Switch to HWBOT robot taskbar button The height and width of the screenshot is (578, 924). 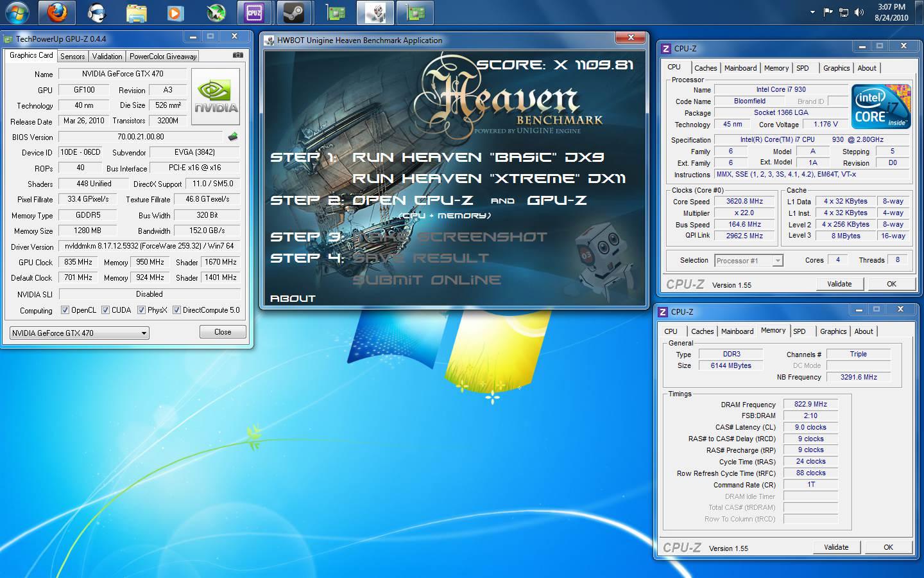click(x=375, y=13)
